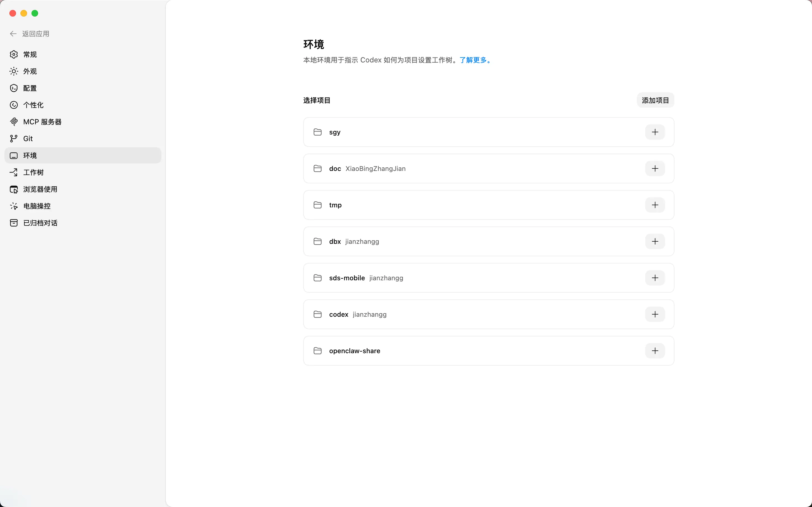Open MCP 服务器 settings page
Image resolution: width=812 pixels, height=507 pixels.
[x=42, y=122]
